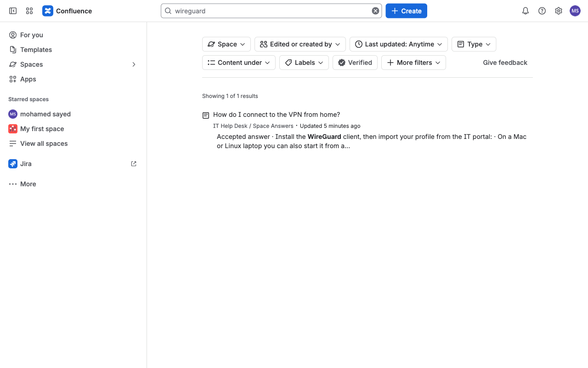Open View all spaces
588x368 pixels.
[73, 144]
